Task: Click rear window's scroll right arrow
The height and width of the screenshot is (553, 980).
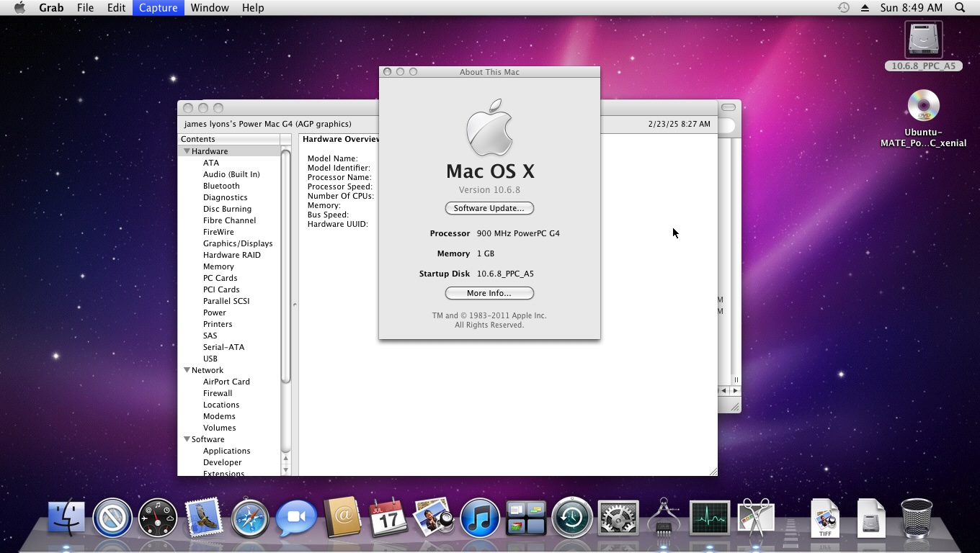Action: (735, 390)
